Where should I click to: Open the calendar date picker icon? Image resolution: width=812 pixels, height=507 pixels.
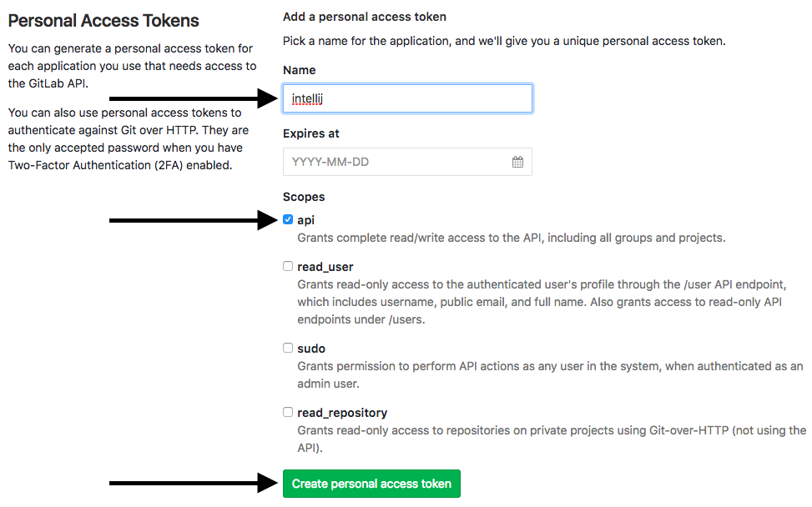517,162
